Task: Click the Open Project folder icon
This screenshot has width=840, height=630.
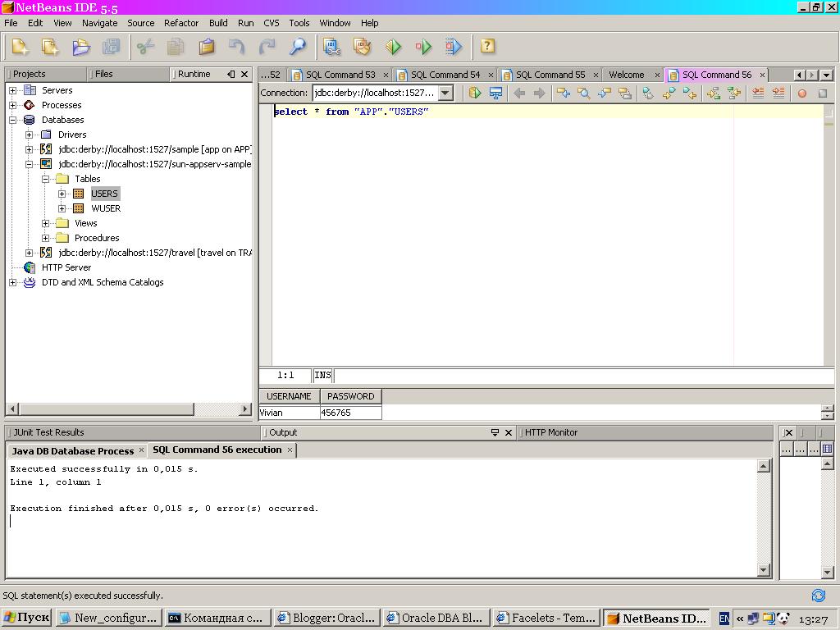Action: click(x=81, y=47)
